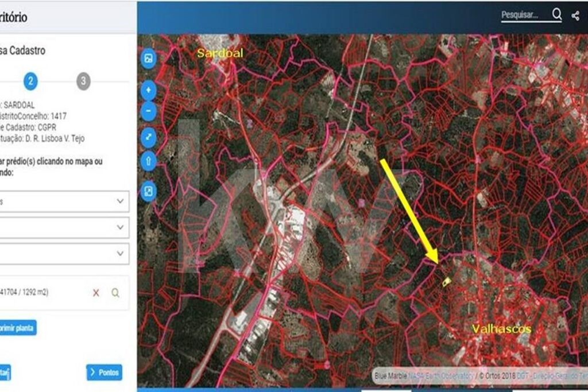
Task: Click the basemap image layer icon
Action: click(x=149, y=59)
